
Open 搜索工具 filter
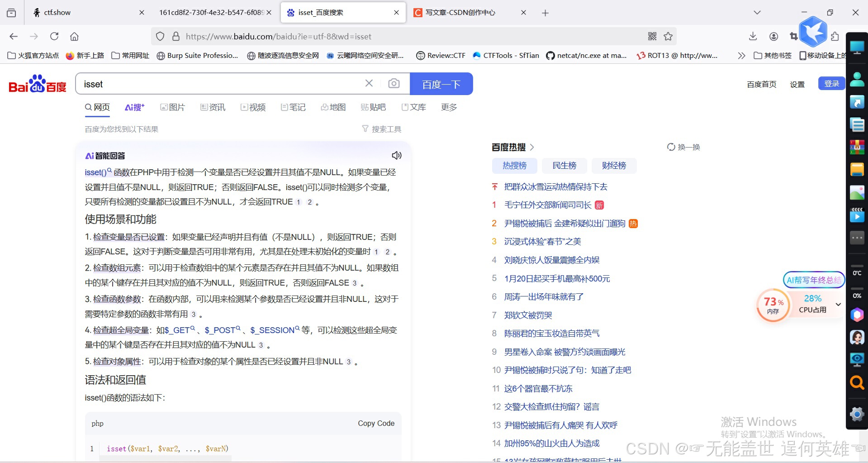tap(381, 129)
